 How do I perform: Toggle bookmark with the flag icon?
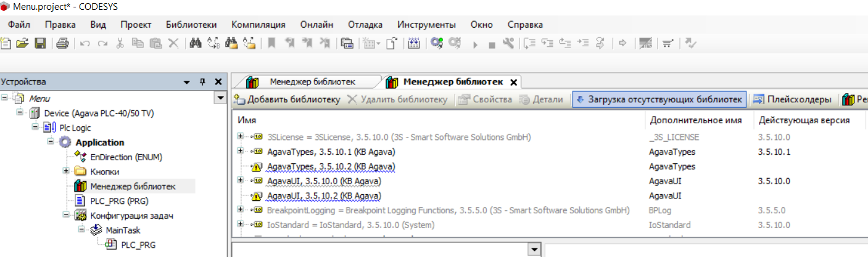271,44
